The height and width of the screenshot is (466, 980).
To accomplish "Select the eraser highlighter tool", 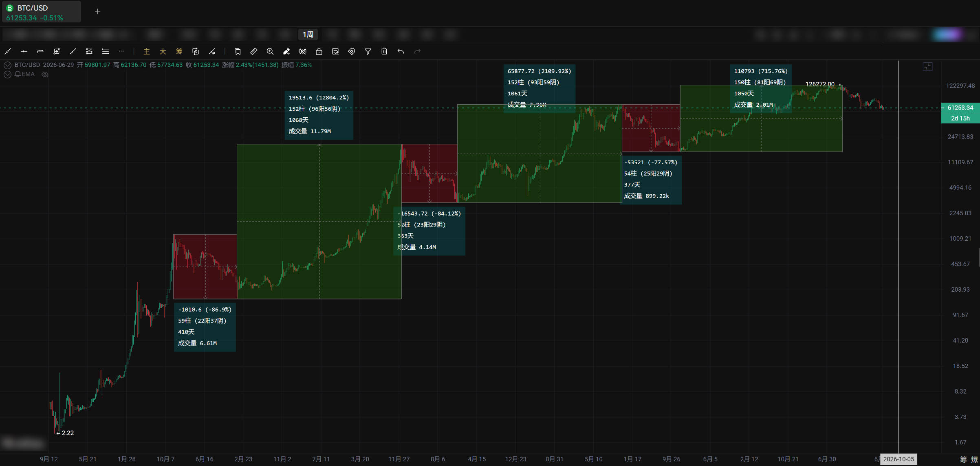I will click(x=286, y=51).
